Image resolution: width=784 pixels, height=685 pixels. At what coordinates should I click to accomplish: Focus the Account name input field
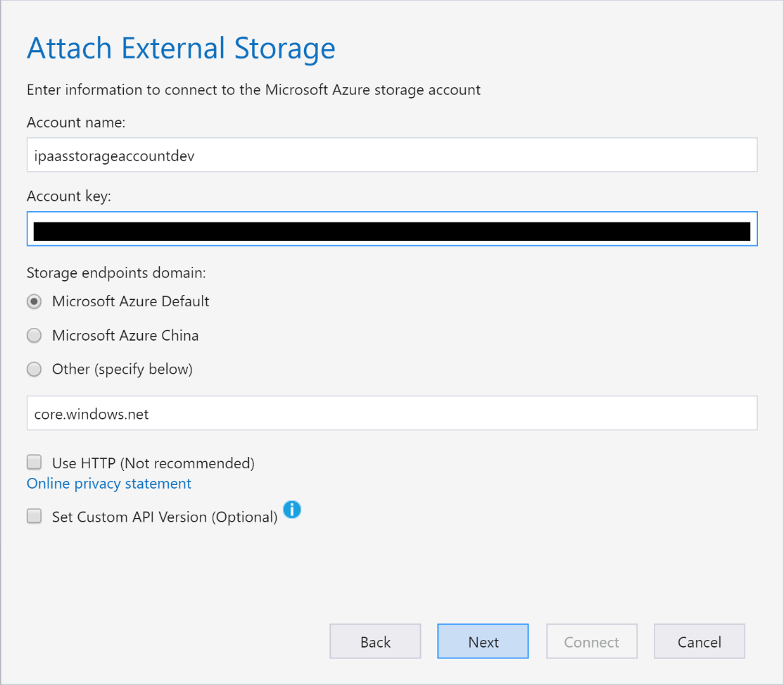[x=392, y=155]
